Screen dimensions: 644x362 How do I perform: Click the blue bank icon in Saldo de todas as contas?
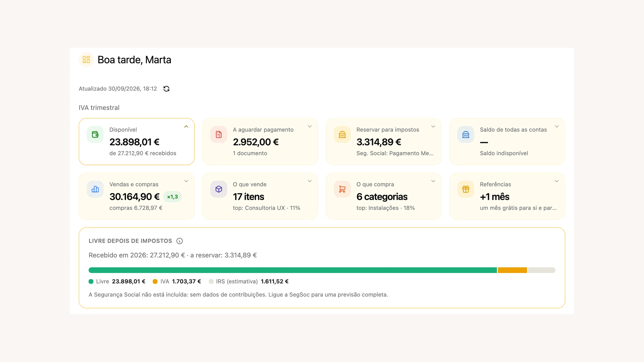point(466,134)
